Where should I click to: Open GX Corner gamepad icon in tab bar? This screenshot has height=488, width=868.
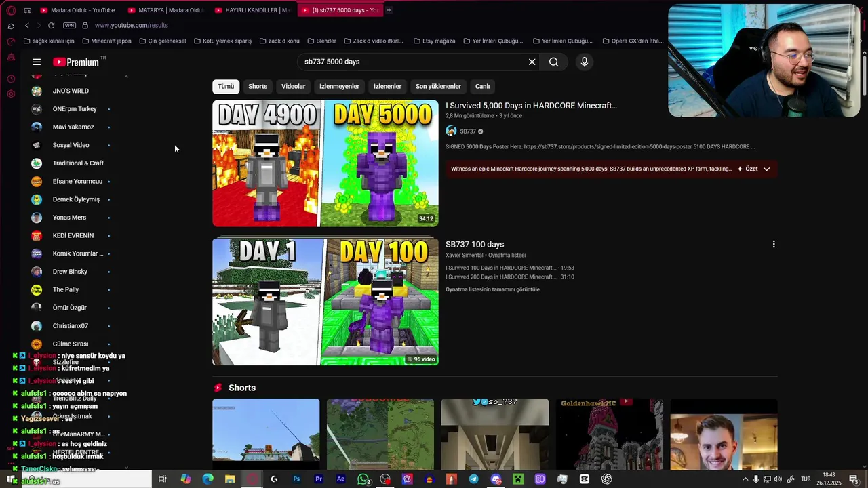(x=27, y=10)
